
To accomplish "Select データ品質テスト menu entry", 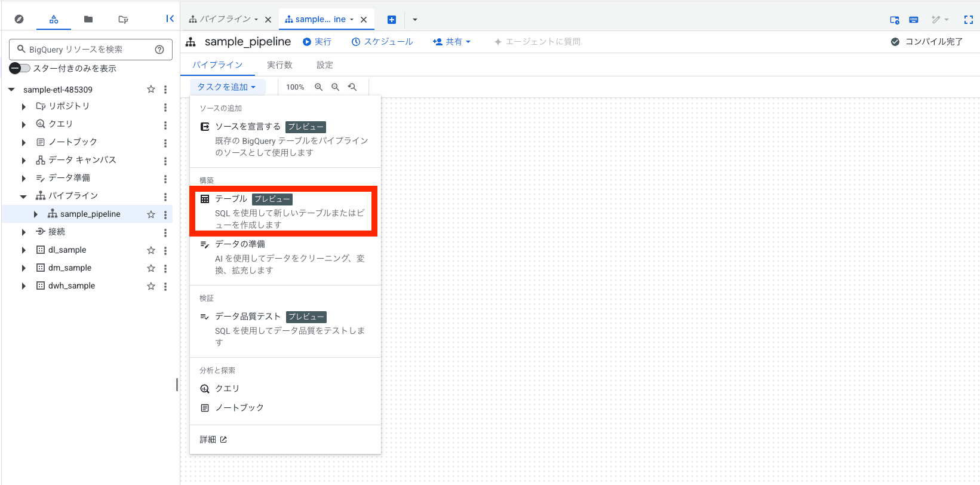I will (x=285, y=329).
